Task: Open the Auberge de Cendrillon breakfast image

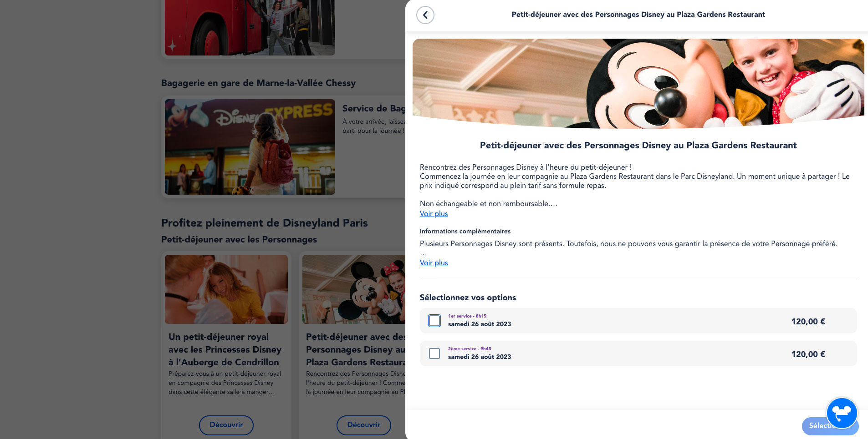Action: [x=226, y=289]
